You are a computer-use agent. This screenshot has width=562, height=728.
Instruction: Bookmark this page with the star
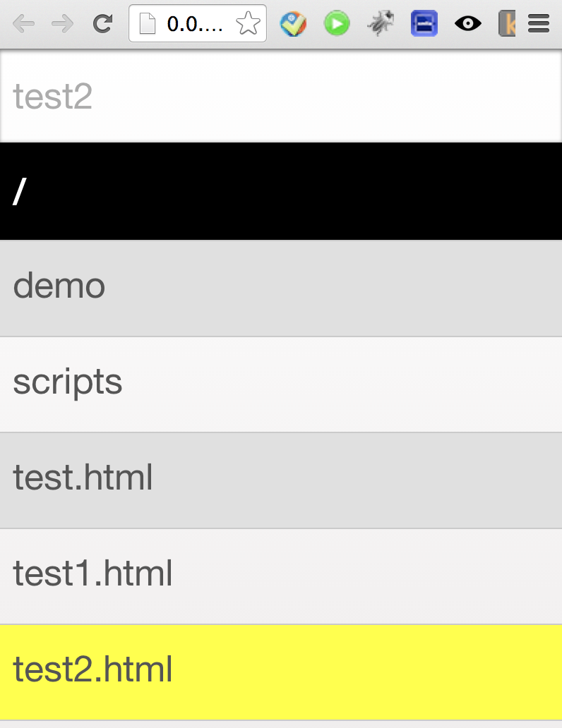pyautogui.click(x=248, y=24)
